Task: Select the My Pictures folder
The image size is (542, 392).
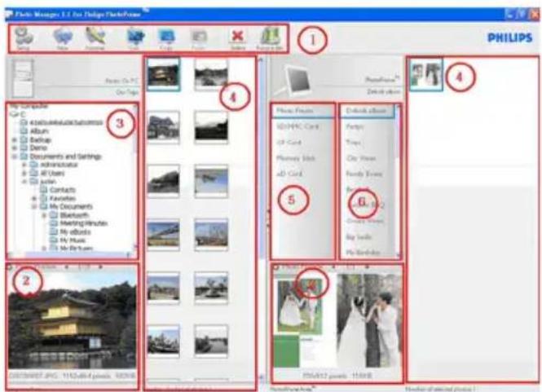Action: pyautogui.click(x=72, y=249)
